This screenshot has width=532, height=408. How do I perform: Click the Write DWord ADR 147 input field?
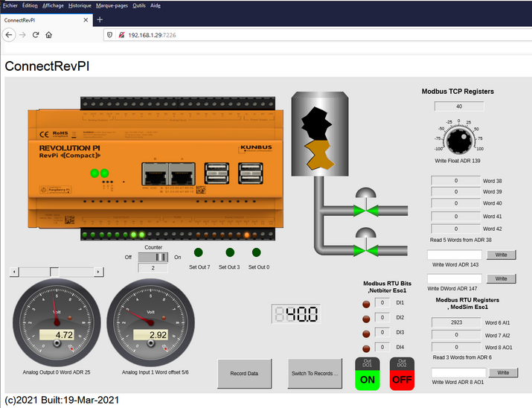[455, 278]
